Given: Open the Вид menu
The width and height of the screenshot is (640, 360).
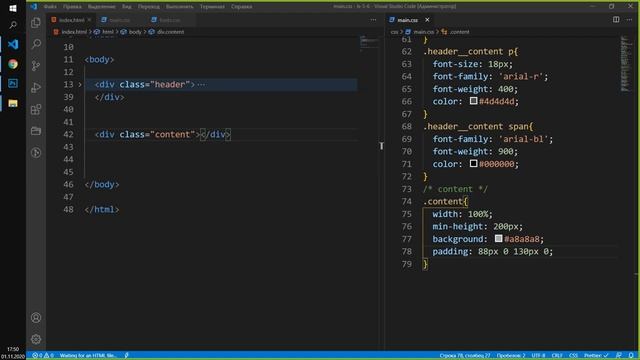Looking at the screenshot, I should [127, 7].
